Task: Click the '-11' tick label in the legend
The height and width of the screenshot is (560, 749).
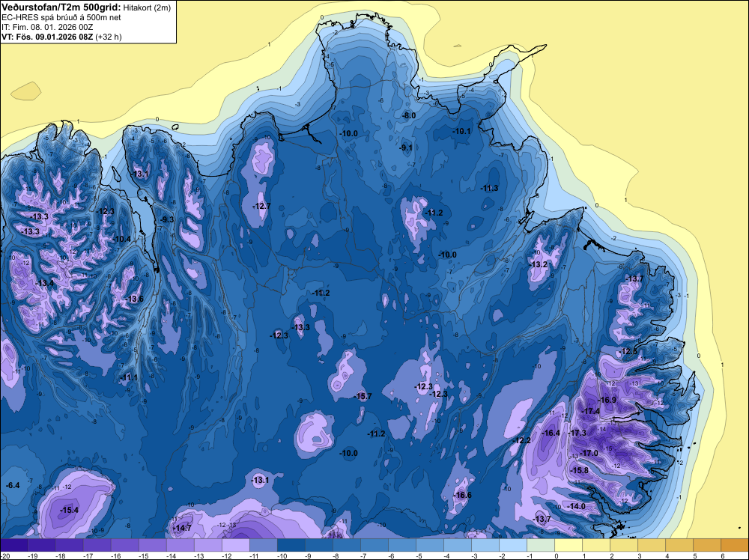Action: (x=254, y=556)
